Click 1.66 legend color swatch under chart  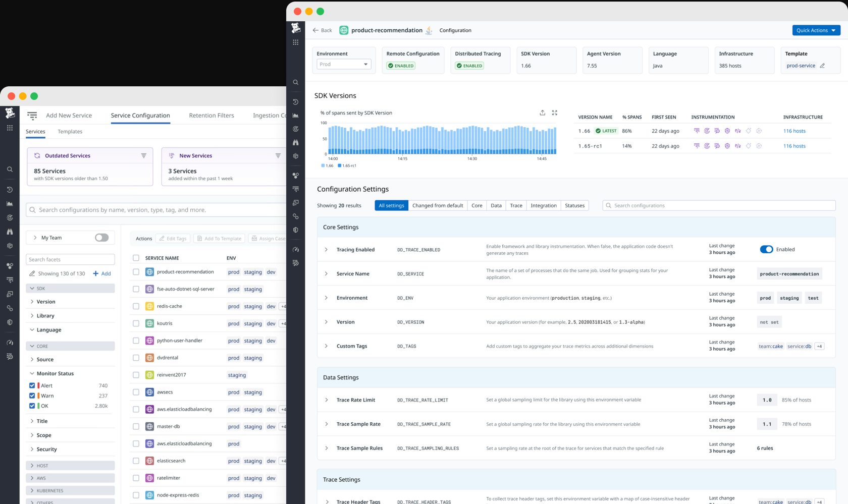point(323,165)
